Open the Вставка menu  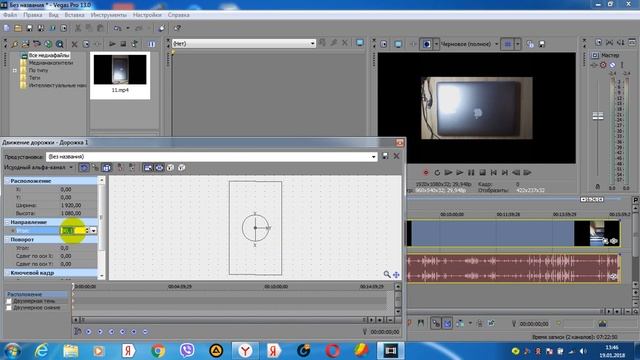(74, 15)
